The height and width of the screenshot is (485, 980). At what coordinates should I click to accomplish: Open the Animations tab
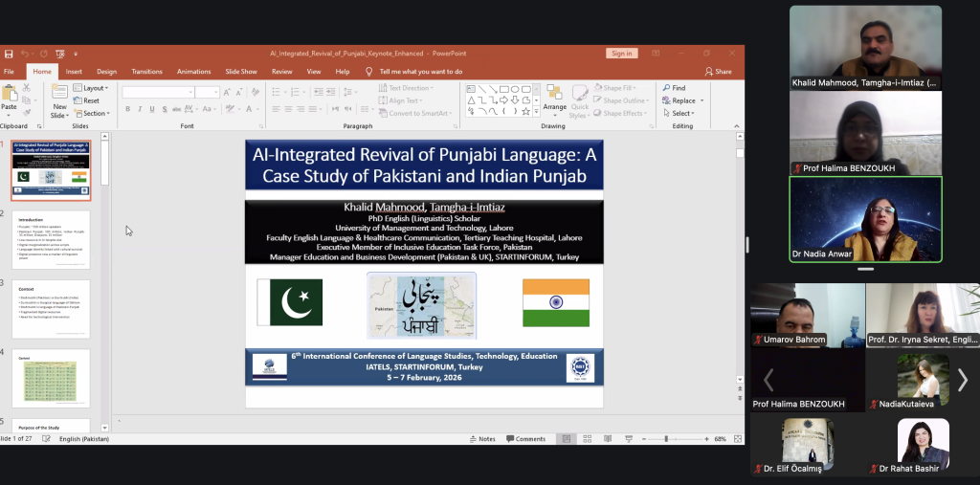click(193, 71)
